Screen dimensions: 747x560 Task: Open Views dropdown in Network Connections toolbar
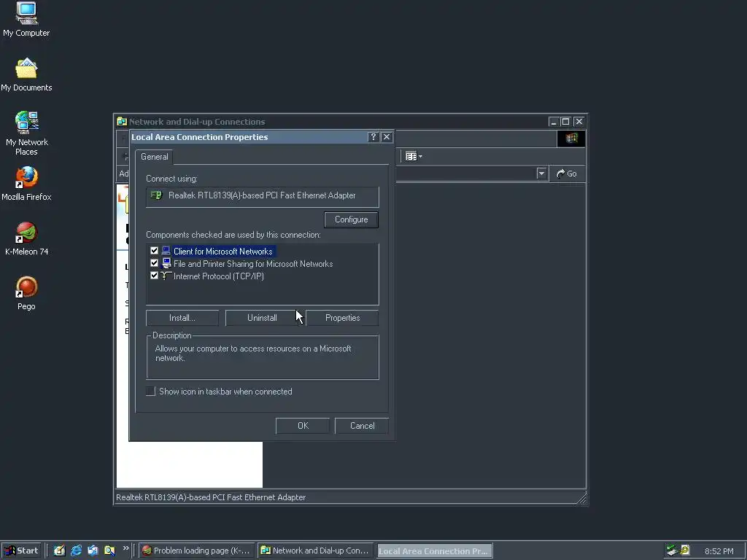pos(414,156)
